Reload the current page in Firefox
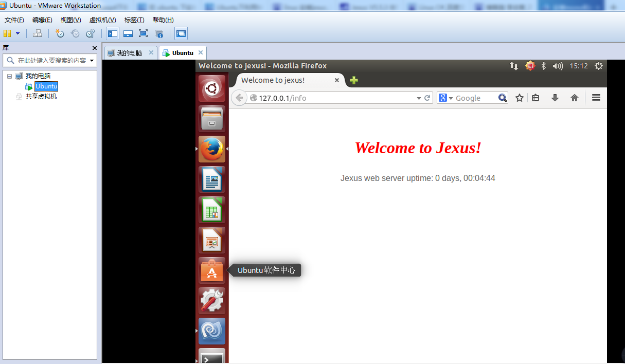The image size is (625, 364). 427,98
